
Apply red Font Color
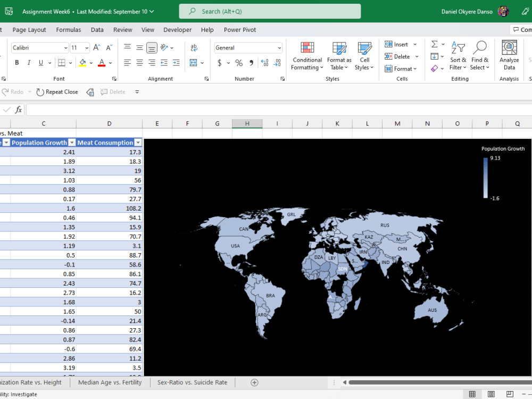(102, 63)
